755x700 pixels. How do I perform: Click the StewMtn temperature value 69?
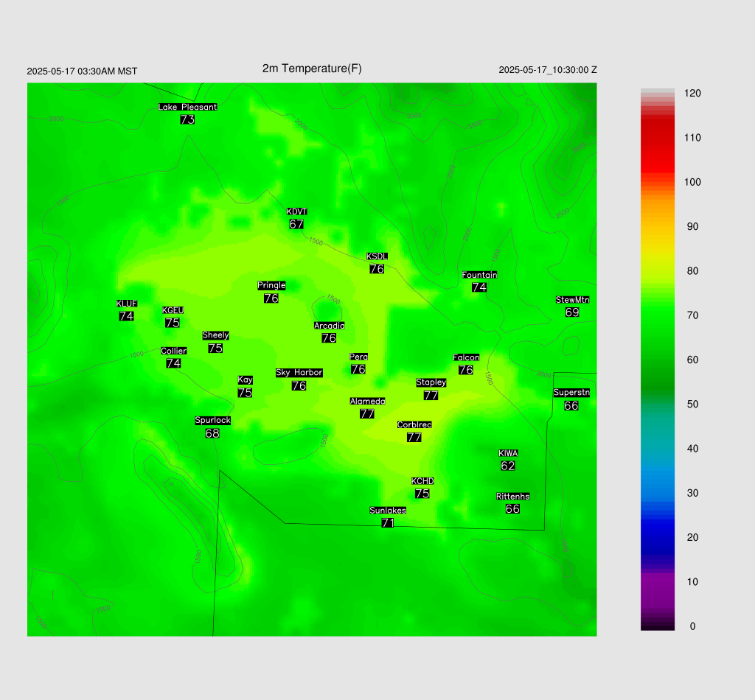click(572, 312)
